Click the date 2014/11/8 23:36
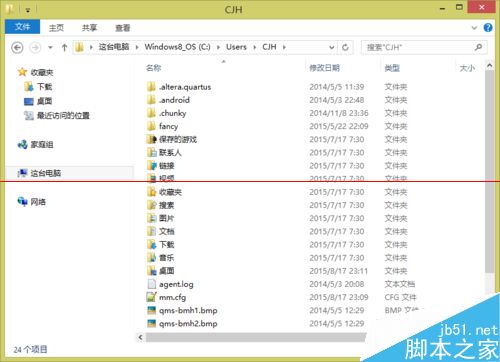The width and height of the screenshot is (500, 362). 339,113
